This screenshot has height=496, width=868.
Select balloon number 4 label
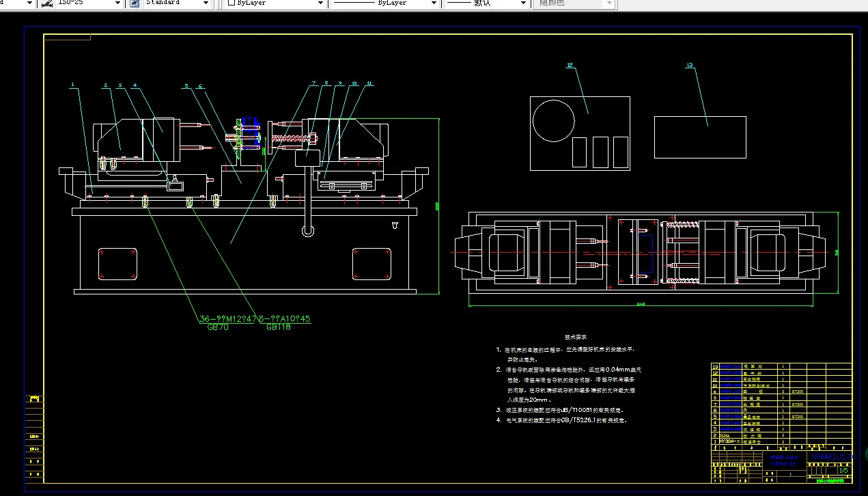pyautogui.click(x=135, y=85)
